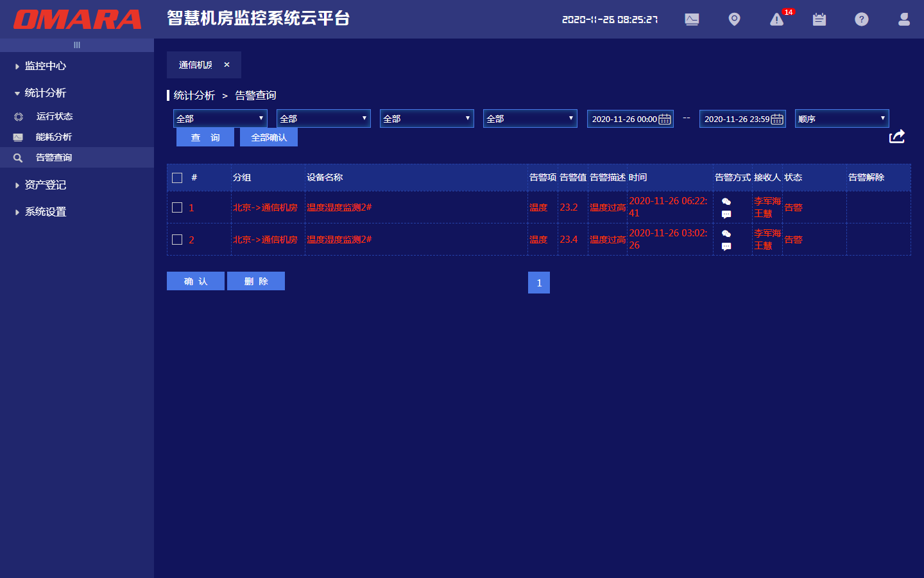Open the calendar schedule icon in header
Screen dimensions: 924x578
point(819,20)
